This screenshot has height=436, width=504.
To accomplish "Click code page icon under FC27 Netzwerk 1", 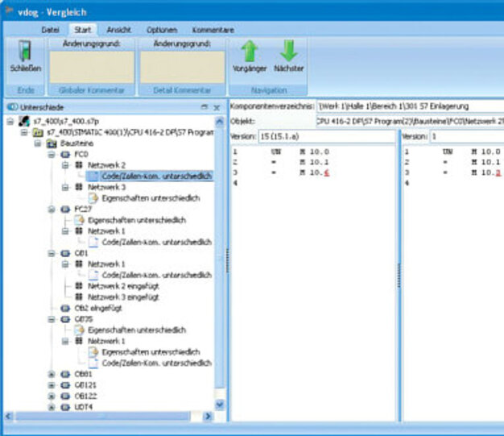I will pos(93,242).
